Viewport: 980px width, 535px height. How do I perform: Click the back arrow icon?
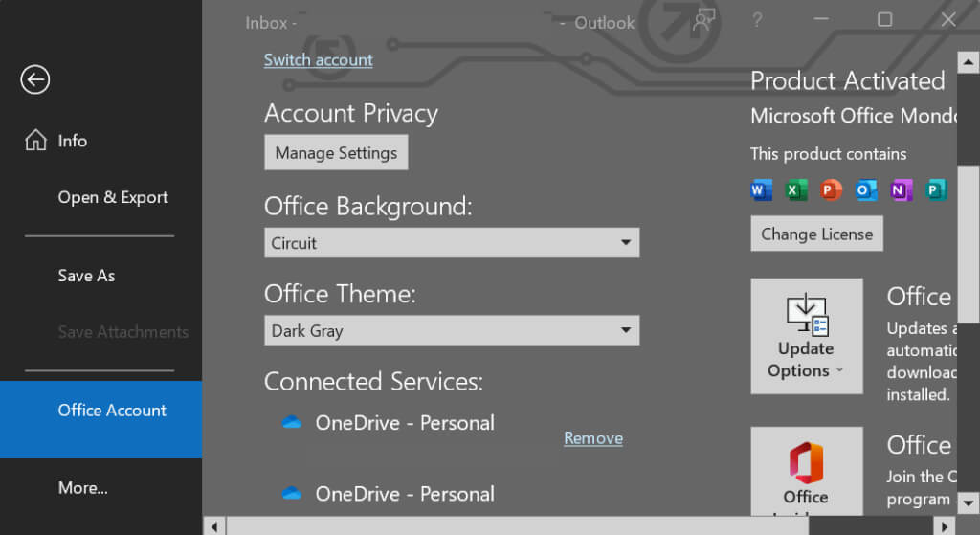[x=35, y=80]
